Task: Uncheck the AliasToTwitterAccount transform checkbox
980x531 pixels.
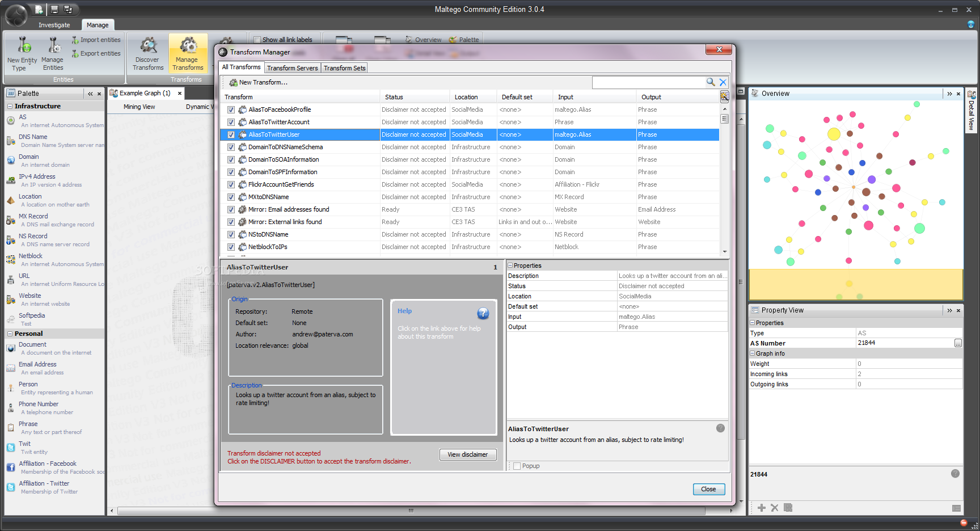Action: [x=231, y=122]
